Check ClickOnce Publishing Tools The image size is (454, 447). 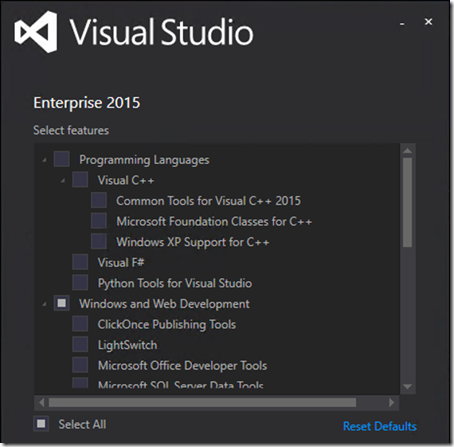80,324
